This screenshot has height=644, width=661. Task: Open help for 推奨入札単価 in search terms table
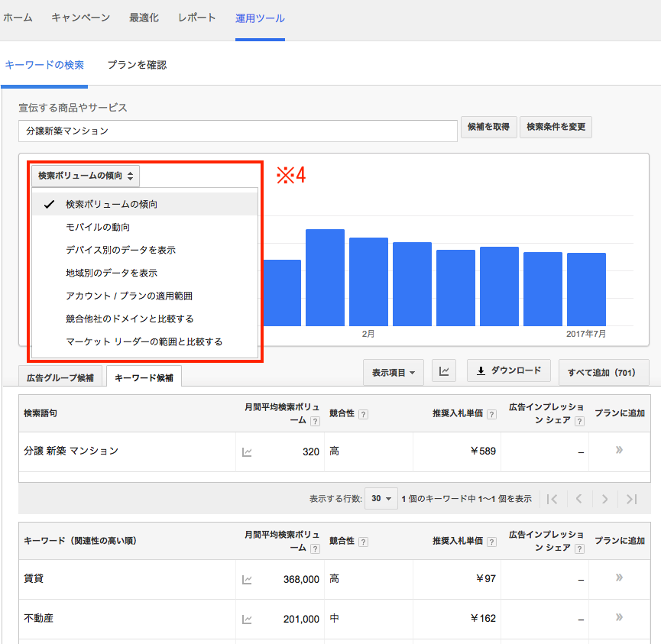[x=491, y=414]
